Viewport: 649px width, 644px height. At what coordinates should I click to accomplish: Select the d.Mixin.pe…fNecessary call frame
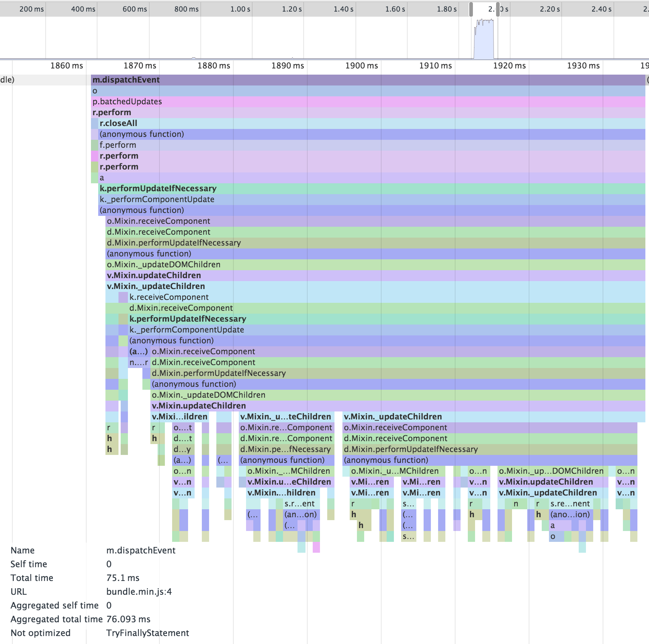[286, 449]
